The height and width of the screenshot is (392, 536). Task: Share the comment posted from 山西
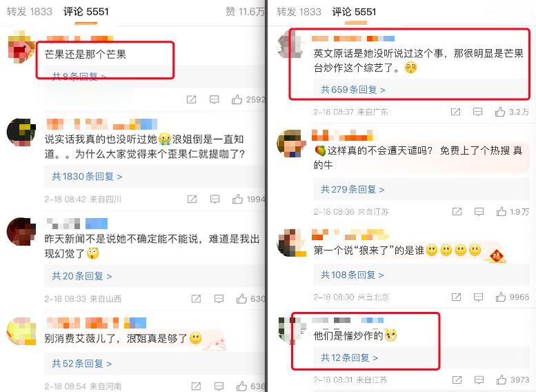(x=196, y=299)
